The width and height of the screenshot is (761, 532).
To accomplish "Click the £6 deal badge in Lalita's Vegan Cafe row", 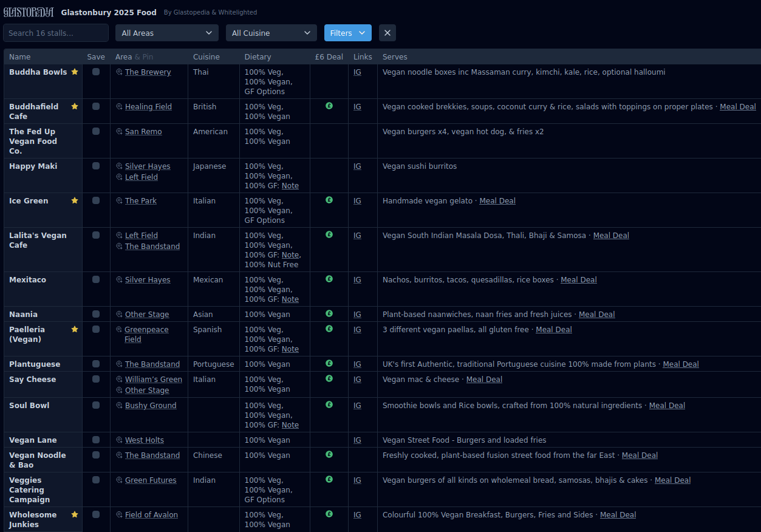I will (x=329, y=234).
